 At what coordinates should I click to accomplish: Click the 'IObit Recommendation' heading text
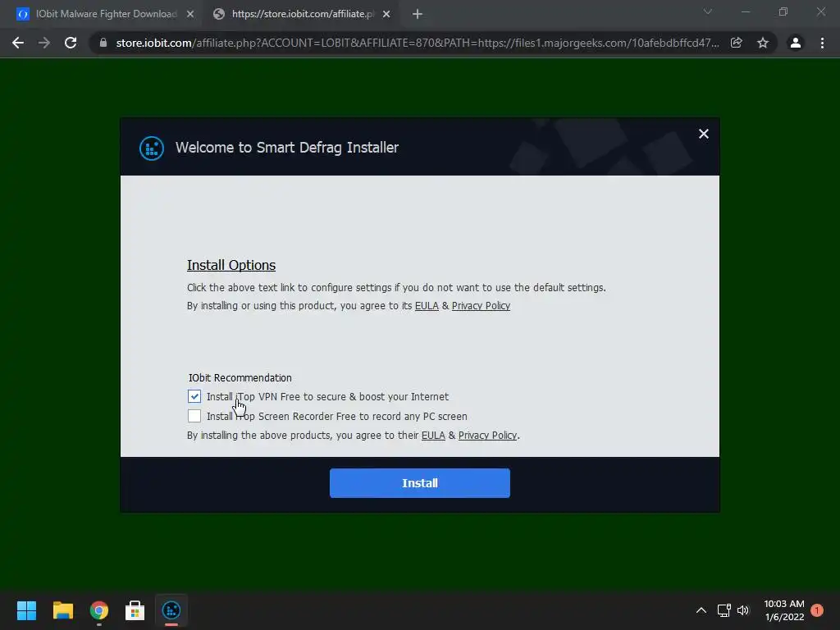[x=240, y=377]
